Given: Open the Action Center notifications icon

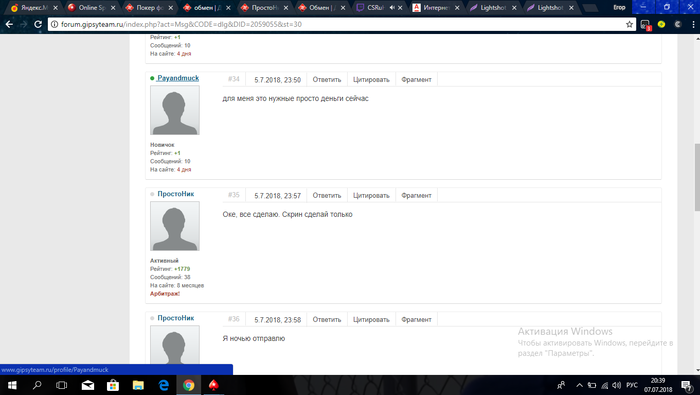Looking at the screenshot, I should 687,385.
